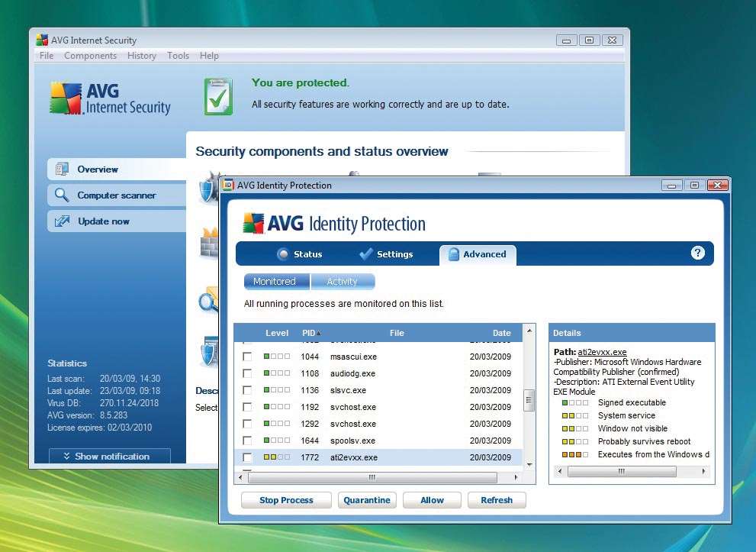The height and width of the screenshot is (552, 756).
Task: Click the Update now pencil icon
Action: (63, 220)
